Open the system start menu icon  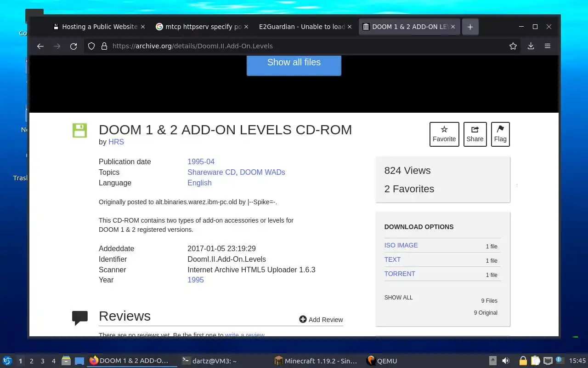tap(7, 361)
